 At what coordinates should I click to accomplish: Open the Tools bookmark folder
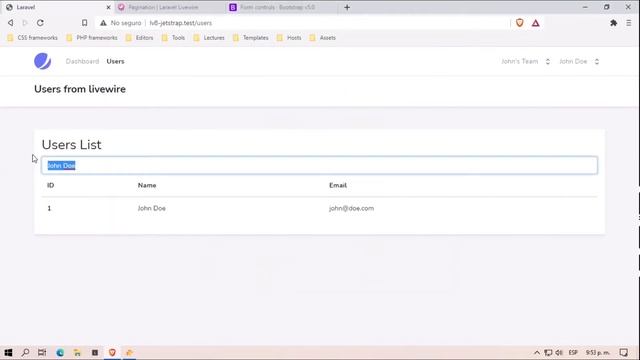[x=173, y=38]
